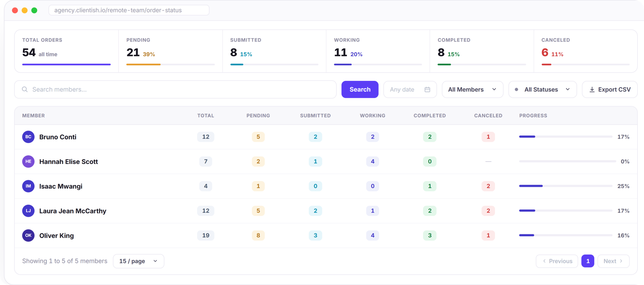Click the Search button
This screenshot has height=285, width=644.
click(x=360, y=89)
